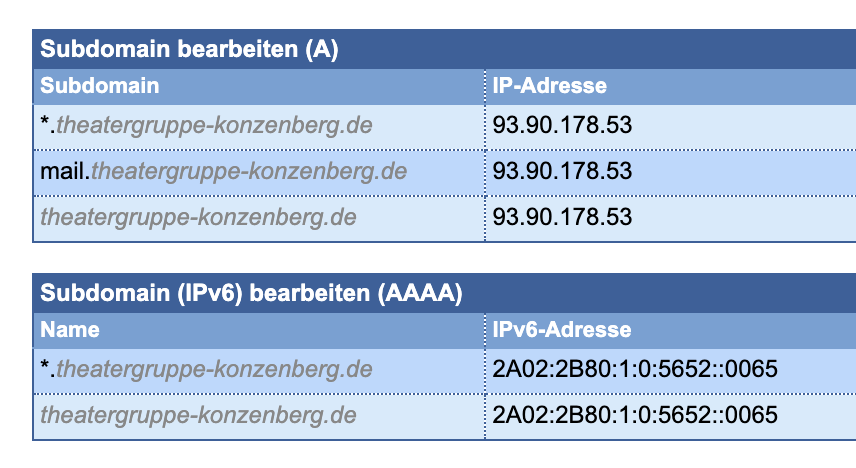The width and height of the screenshot is (856, 468).
Task: Click the asterisk in the wildcard A record
Action: [45, 123]
